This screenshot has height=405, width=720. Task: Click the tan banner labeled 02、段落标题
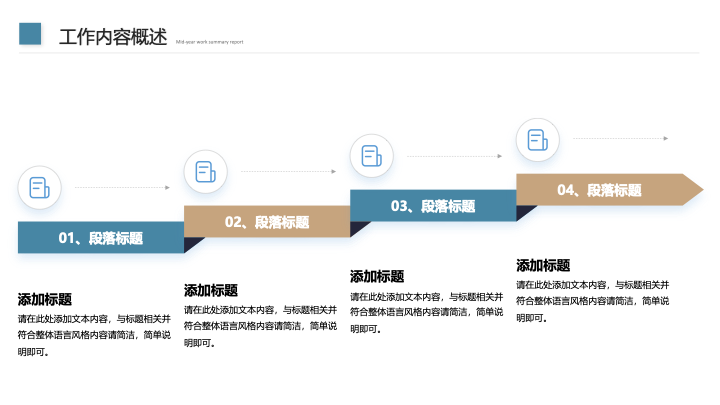coord(266,222)
